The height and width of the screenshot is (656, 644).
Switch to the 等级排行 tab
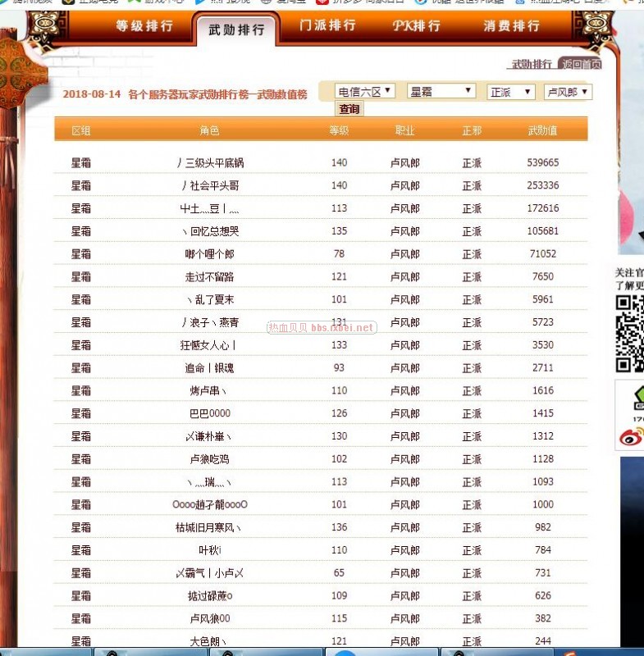tap(144, 26)
